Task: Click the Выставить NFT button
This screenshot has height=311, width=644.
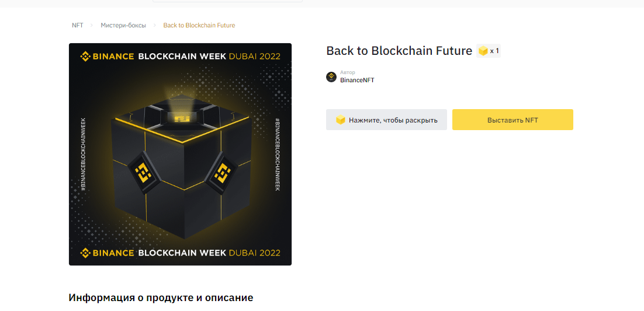Action: pos(513,120)
